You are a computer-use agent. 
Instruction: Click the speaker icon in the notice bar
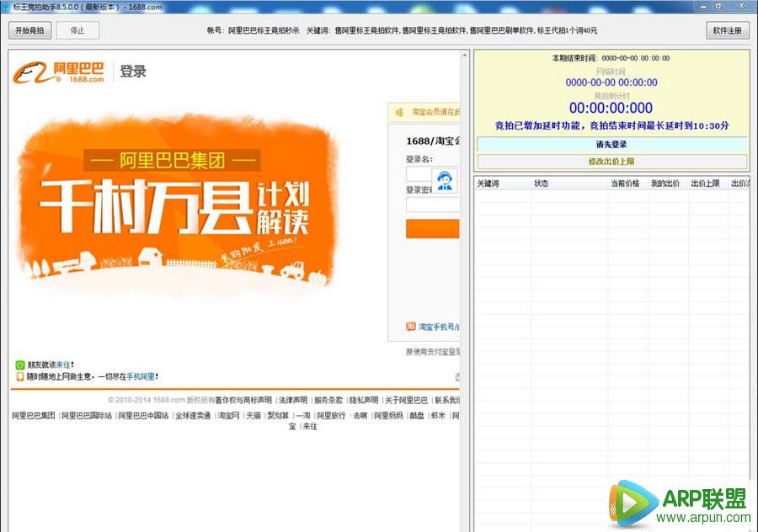(398, 112)
